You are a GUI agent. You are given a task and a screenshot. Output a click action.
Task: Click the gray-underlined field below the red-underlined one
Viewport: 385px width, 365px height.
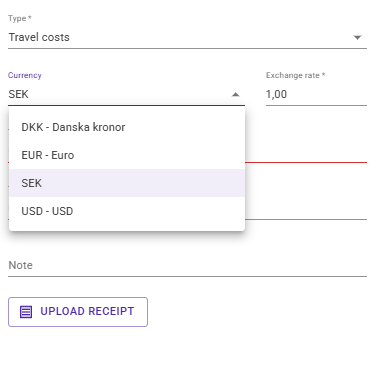pos(306,210)
